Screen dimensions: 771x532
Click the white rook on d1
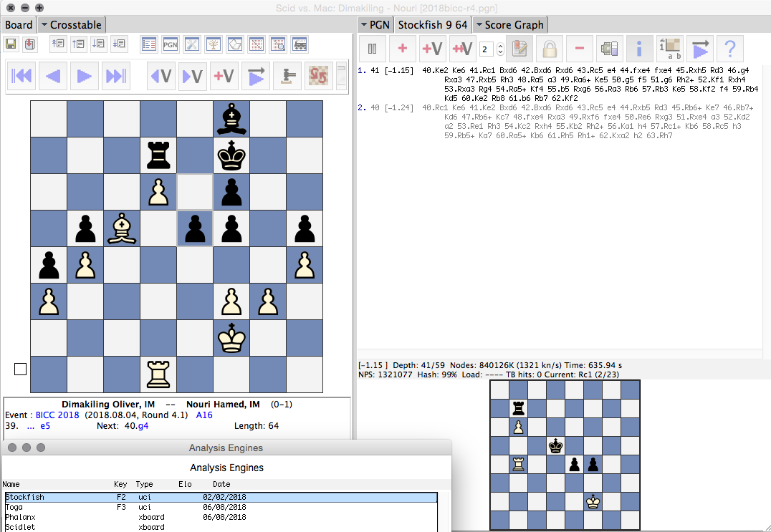[158, 374]
